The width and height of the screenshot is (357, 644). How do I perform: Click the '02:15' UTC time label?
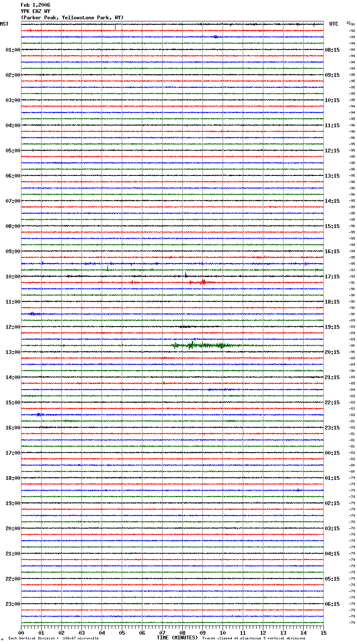click(332, 503)
